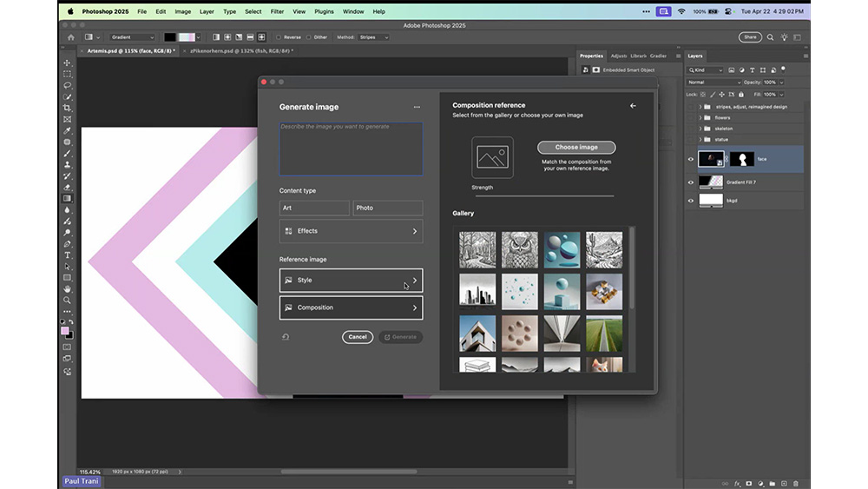
Task: Select the Zoom tool
Action: point(67,301)
